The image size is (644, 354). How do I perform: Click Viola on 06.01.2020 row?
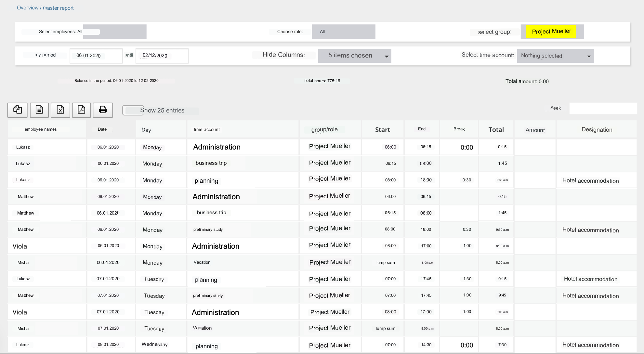click(x=20, y=246)
